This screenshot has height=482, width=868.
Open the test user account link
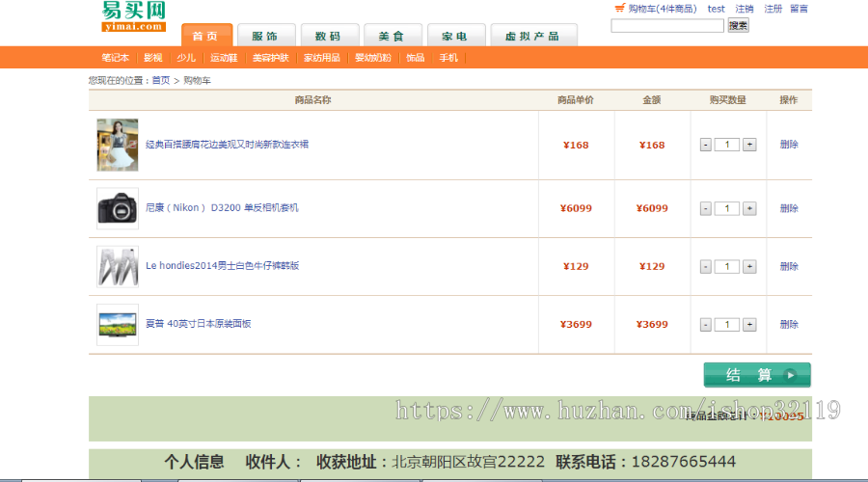coord(716,9)
